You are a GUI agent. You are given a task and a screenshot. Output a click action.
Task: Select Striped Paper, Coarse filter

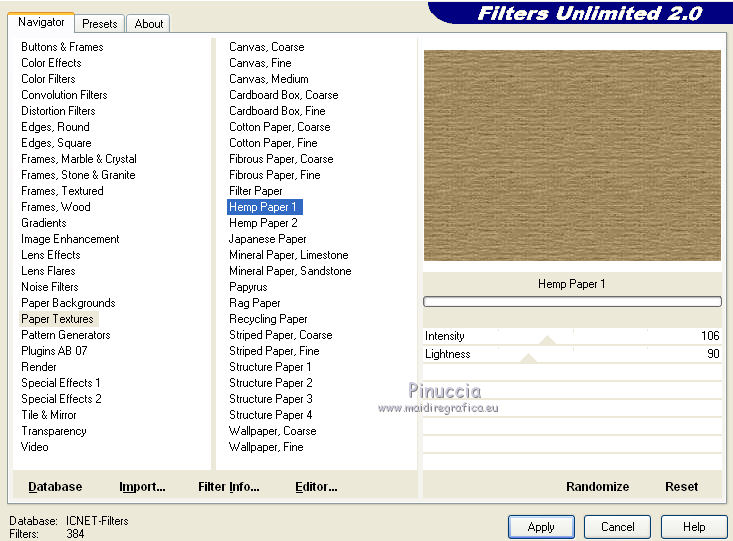coord(280,335)
